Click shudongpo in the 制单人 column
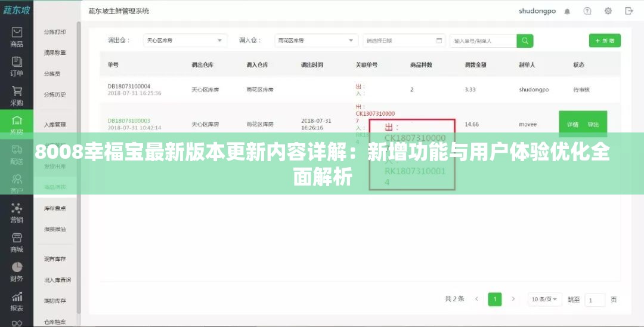This screenshot has width=644, height=327. [534, 90]
